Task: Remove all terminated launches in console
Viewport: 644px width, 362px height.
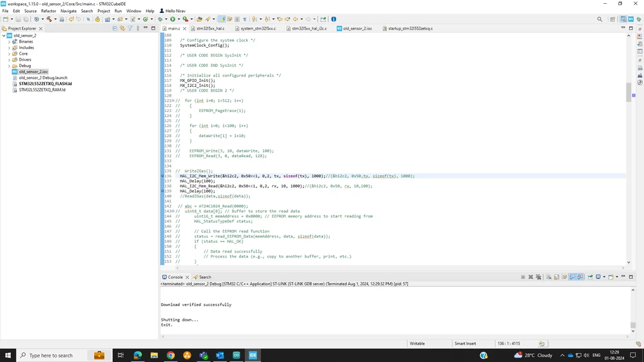Action: tap(538, 277)
